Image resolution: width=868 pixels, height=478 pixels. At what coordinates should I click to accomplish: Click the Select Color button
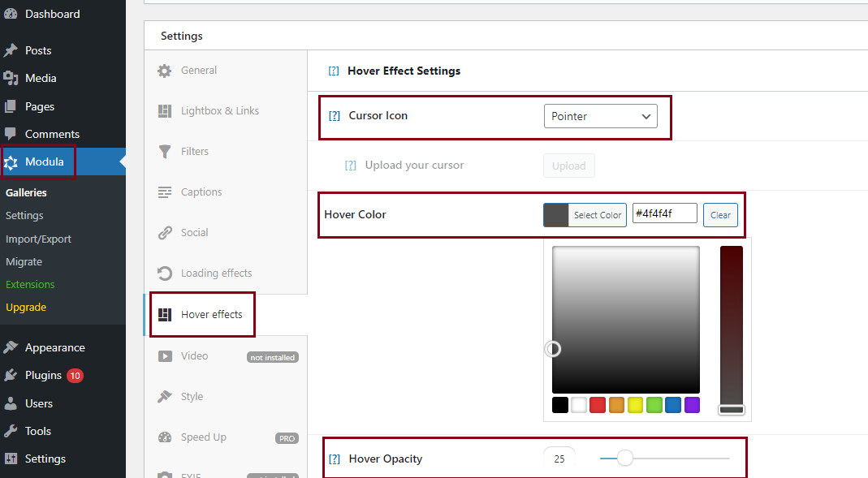pos(597,215)
